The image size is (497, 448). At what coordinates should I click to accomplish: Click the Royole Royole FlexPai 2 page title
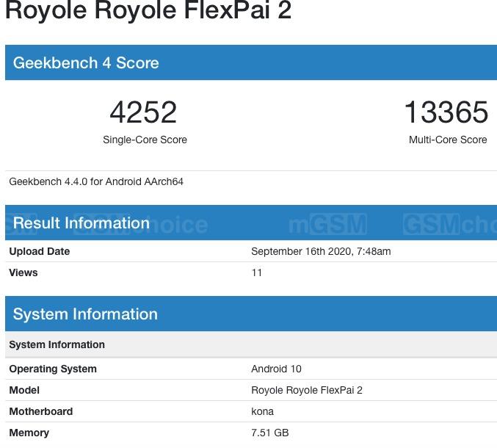pos(148,10)
